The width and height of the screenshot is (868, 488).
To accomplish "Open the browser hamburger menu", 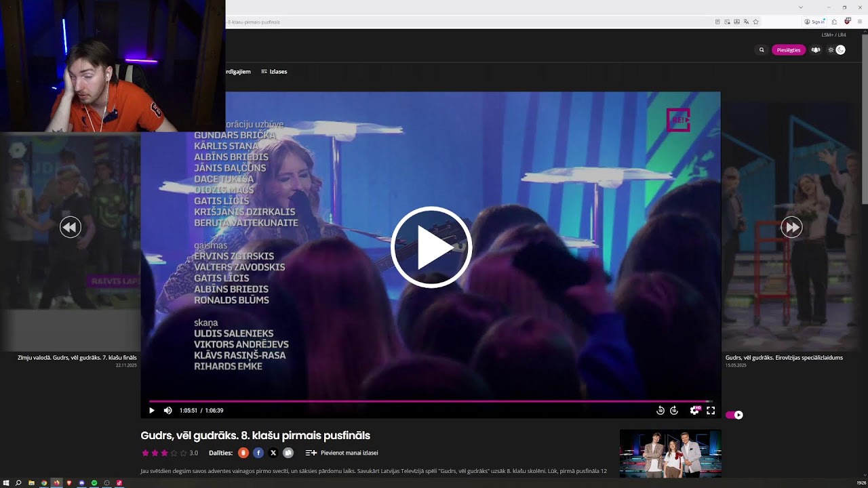I will pyautogui.click(x=859, y=22).
